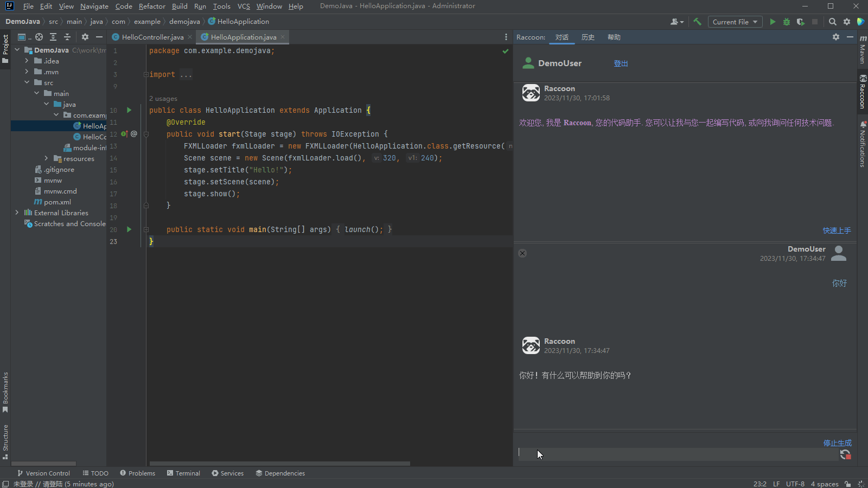Collapse the src folder
Screen dimensions: 868x488
pos(27,82)
